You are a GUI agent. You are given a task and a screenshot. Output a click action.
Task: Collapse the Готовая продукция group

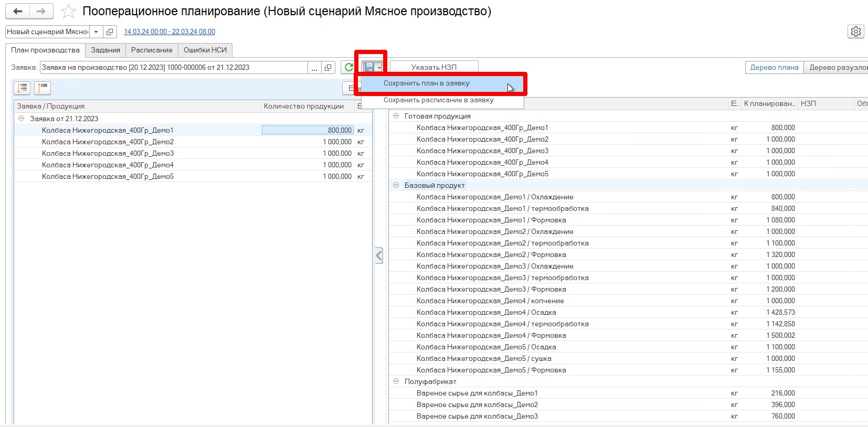pyautogui.click(x=396, y=116)
